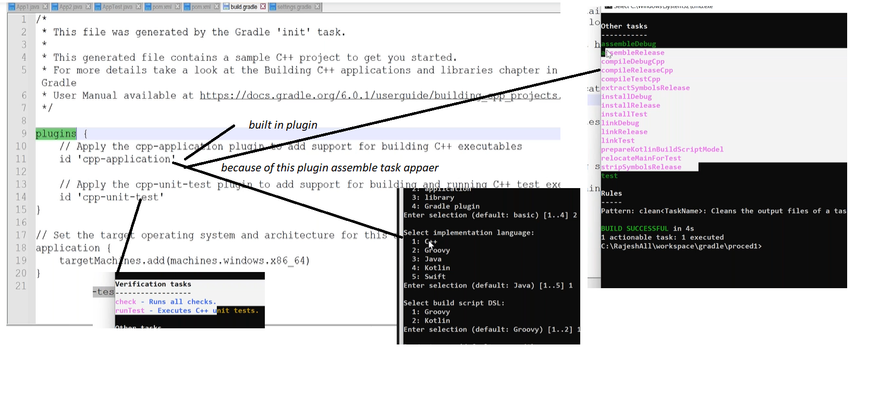Close the settings.gradle tab
This screenshot has height=409, width=880.
[x=318, y=7]
